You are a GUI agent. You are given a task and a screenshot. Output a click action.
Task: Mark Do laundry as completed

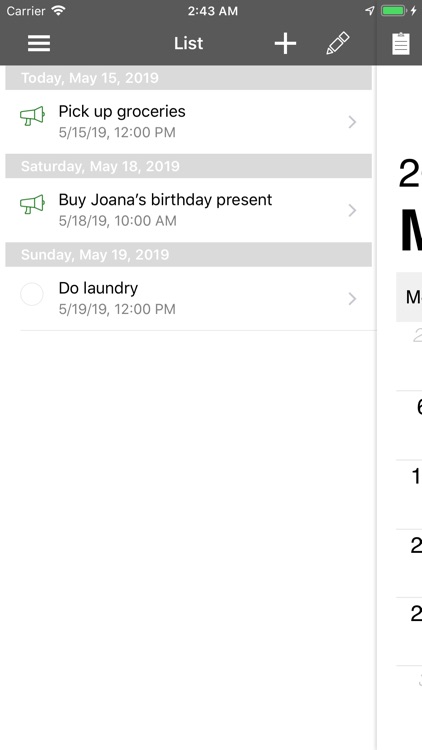[x=32, y=294]
